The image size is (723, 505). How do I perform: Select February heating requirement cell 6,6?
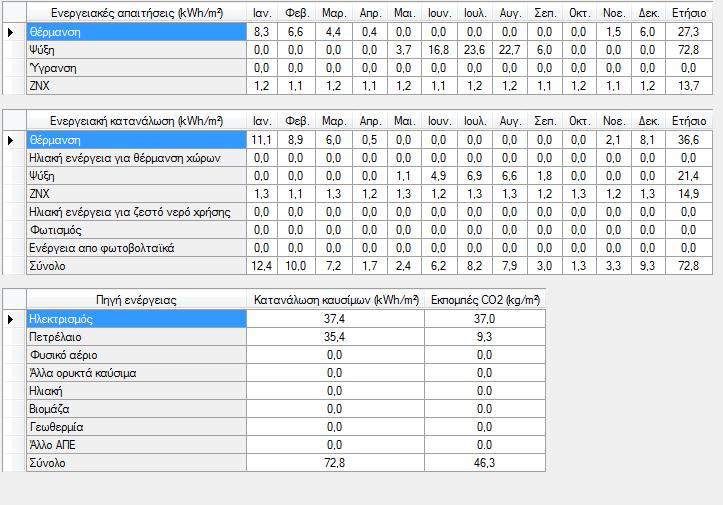tap(296, 32)
